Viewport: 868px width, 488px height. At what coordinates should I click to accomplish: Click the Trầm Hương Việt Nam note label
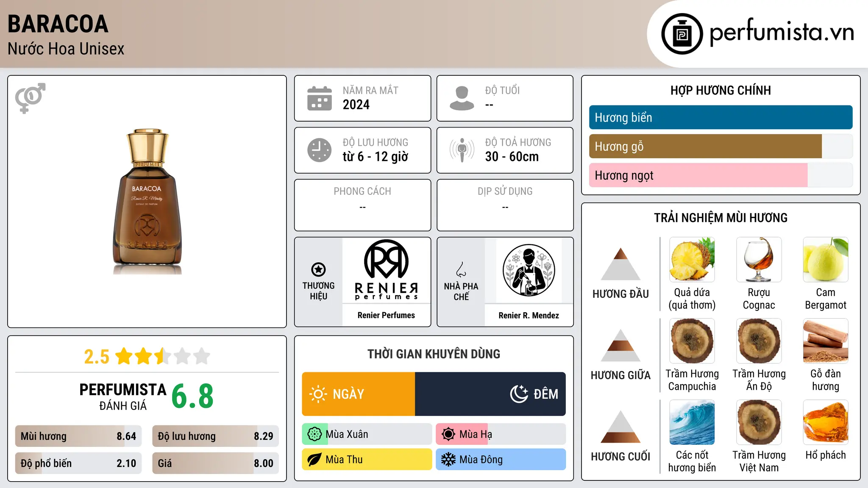point(759,461)
